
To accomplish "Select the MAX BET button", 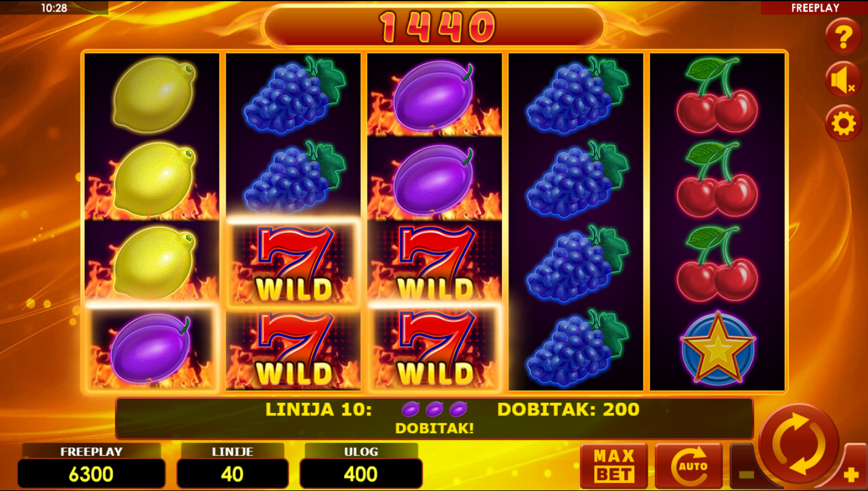I will [x=614, y=466].
